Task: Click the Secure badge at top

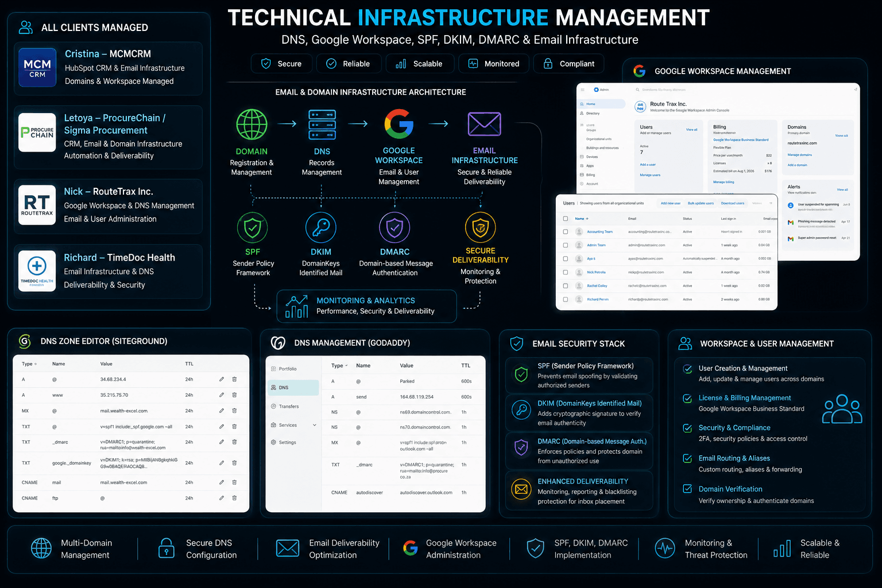Action: click(281, 64)
